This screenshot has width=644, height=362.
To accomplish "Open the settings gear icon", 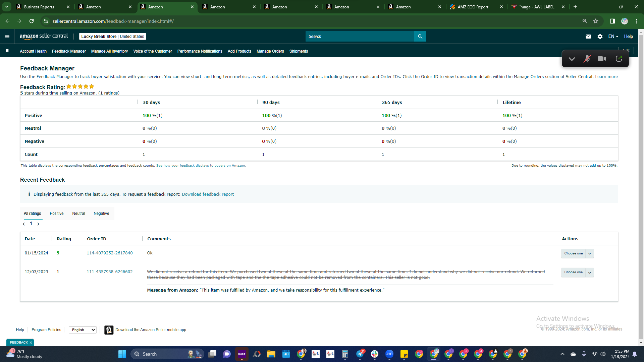I will click(x=600, y=37).
